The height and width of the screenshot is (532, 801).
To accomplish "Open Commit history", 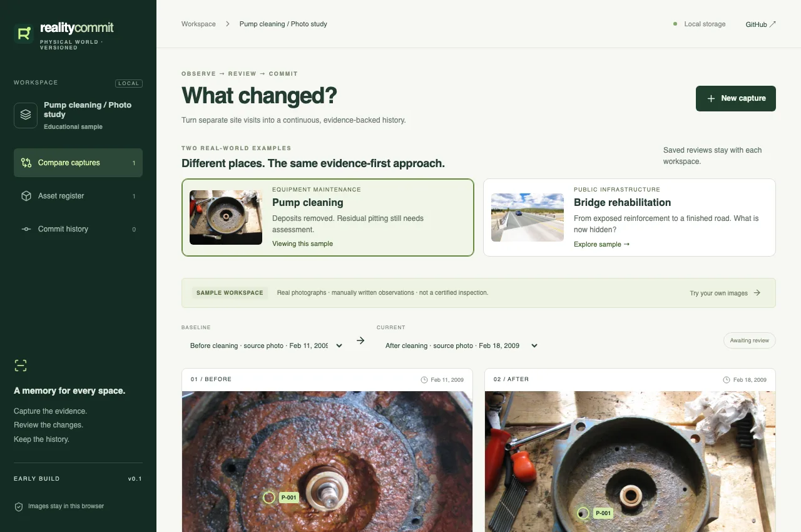I will pyautogui.click(x=78, y=229).
